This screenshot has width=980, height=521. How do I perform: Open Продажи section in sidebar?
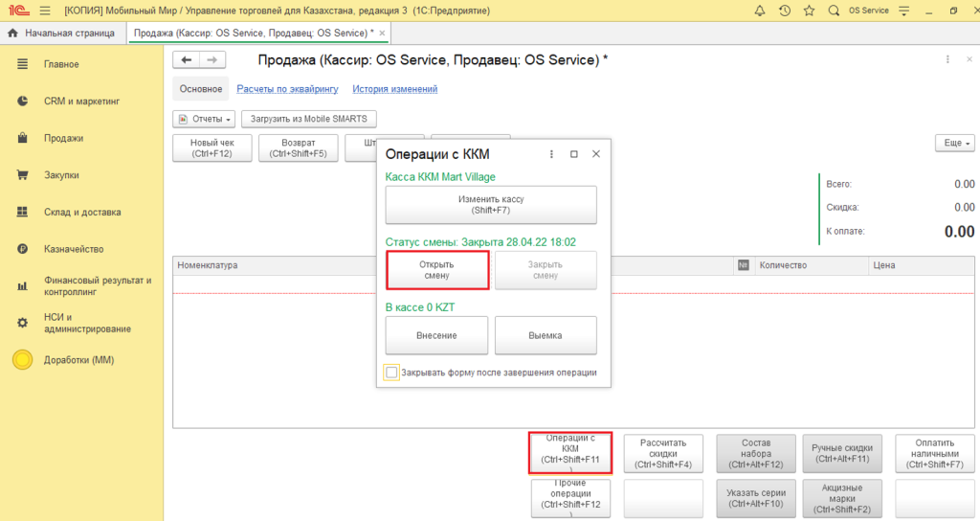pyautogui.click(x=64, y=138)
